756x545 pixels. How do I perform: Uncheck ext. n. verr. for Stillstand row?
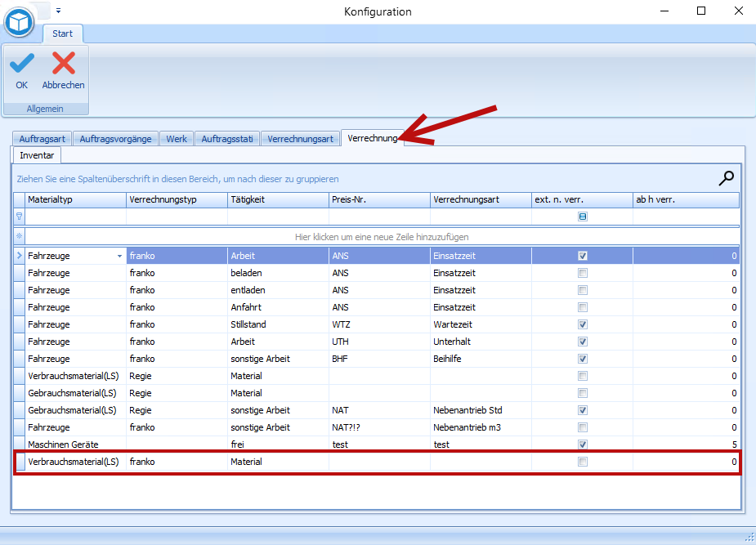tap(583, 324)
